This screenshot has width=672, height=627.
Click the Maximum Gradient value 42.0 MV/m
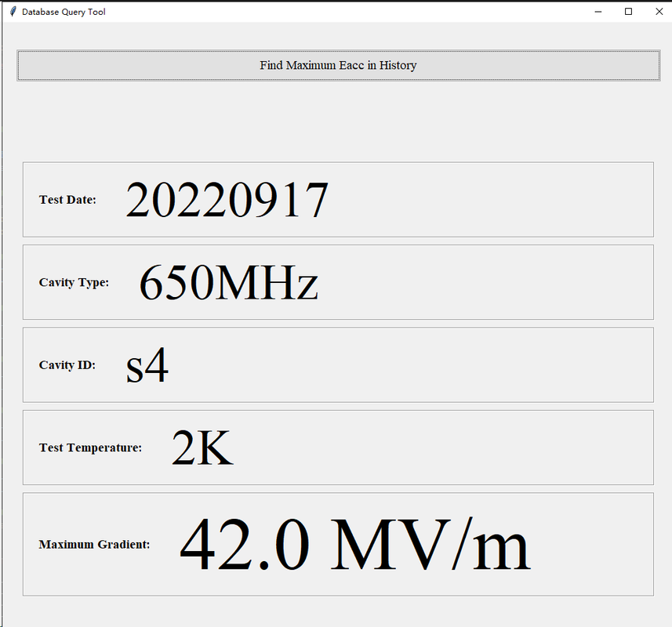click(355, 545)
